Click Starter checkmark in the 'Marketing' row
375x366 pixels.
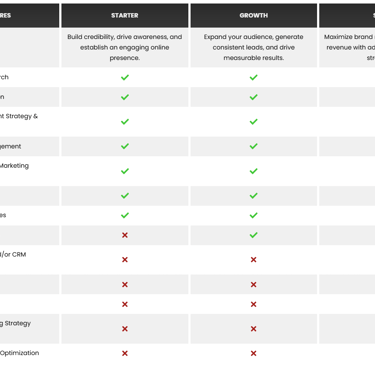click(125, 171)
